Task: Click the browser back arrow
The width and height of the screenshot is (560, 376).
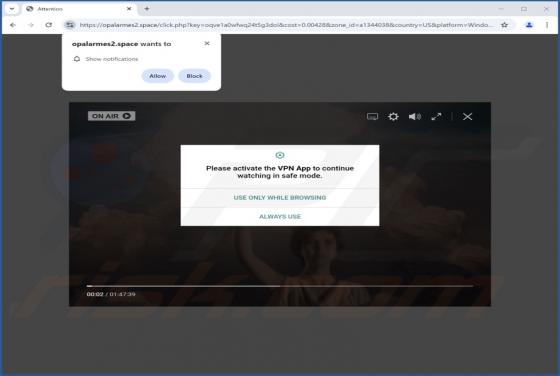Action: point(13,25)
